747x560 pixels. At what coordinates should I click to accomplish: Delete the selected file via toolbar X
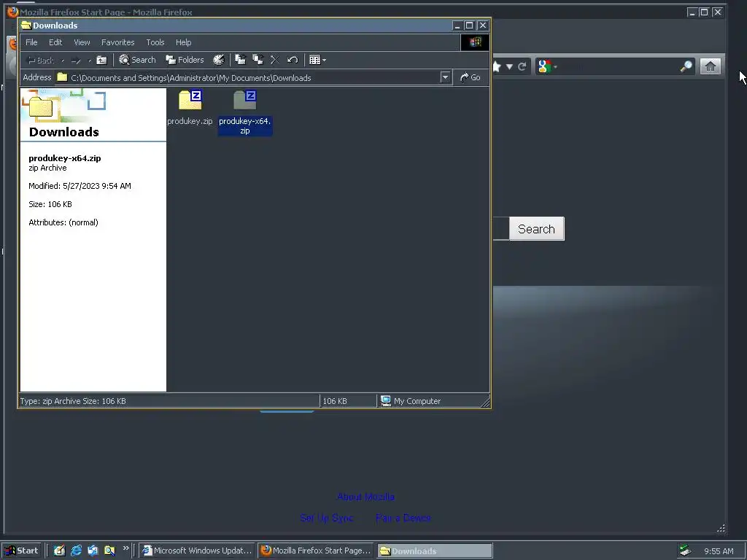(x=275, y=60)
